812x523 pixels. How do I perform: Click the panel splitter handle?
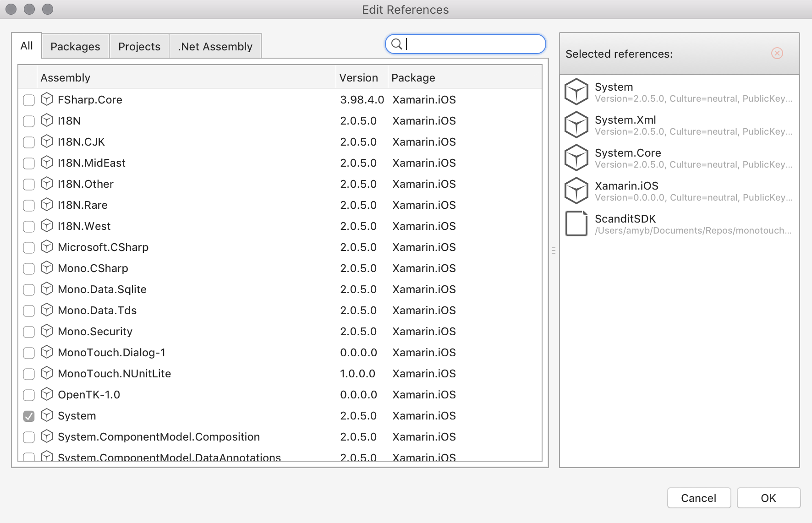(554, 251)
